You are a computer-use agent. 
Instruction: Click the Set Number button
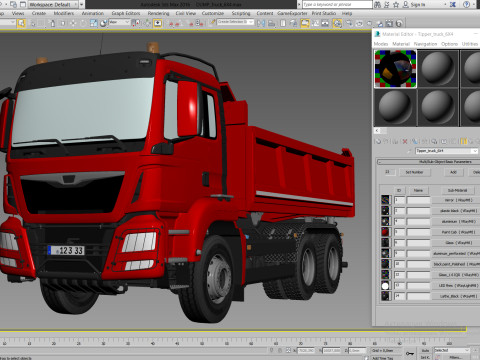point(414,172)
